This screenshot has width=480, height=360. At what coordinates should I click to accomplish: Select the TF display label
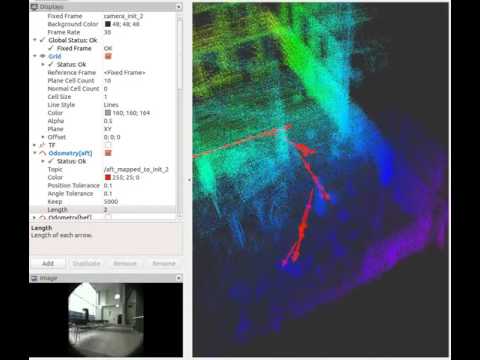(52, 145)
